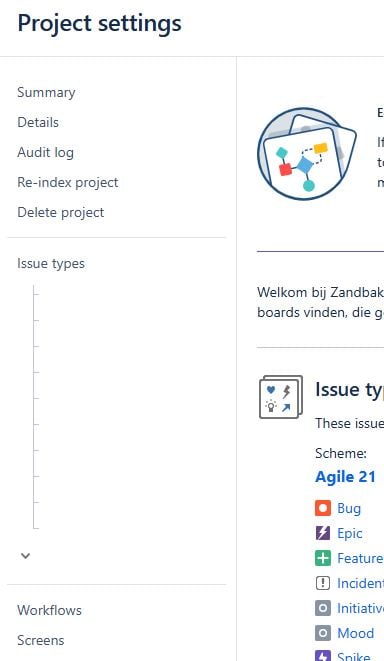Open the Bug issue type link
Screen dimensions: 384x661
pos(349,508)
